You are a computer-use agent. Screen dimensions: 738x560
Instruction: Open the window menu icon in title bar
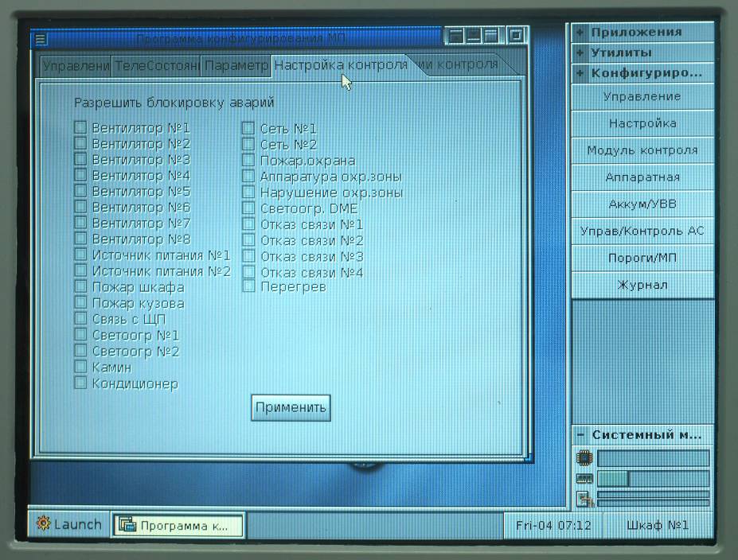click(x=41, y=38)
